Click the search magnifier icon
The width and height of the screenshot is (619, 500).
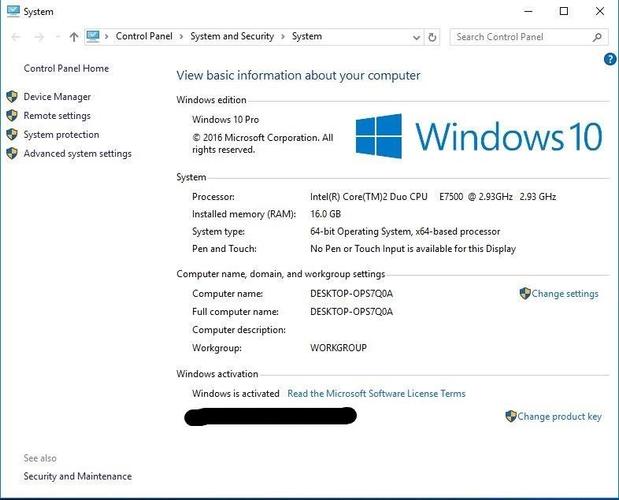[597, 37]
